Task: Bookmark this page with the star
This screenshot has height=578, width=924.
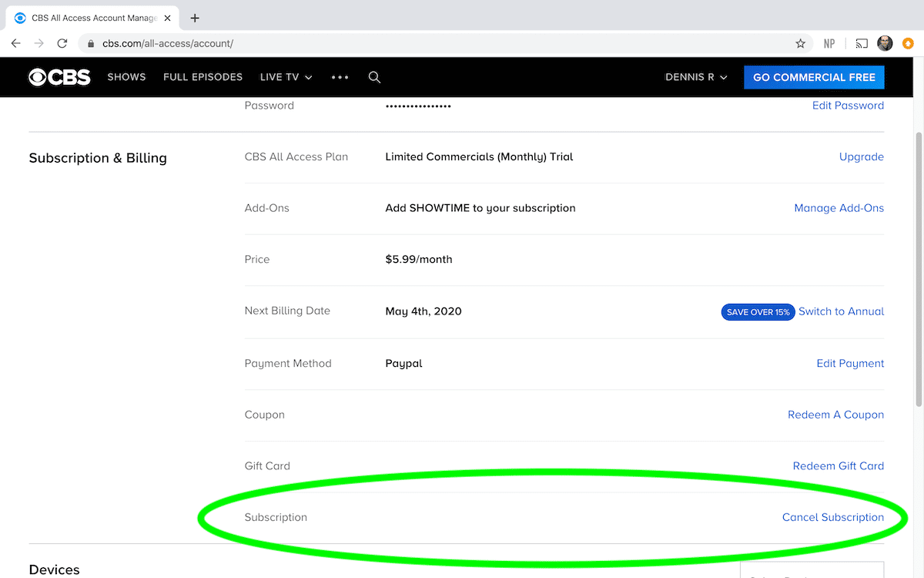Action: 801,43
